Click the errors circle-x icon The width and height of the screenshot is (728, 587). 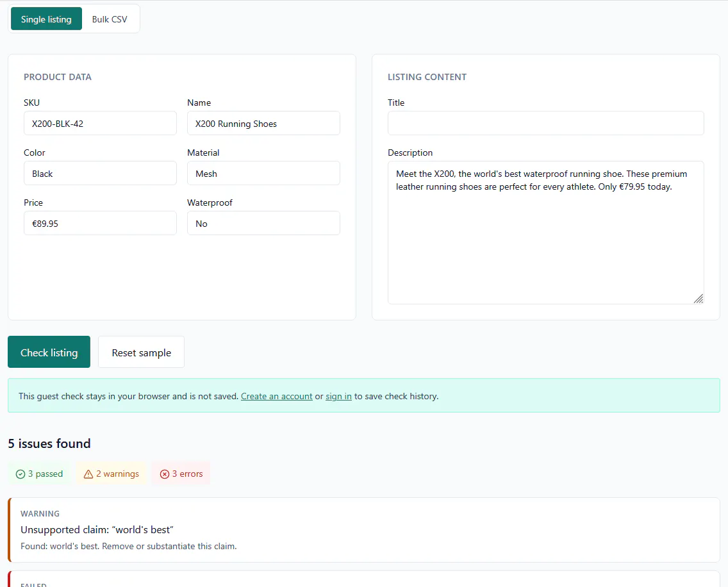165,474
